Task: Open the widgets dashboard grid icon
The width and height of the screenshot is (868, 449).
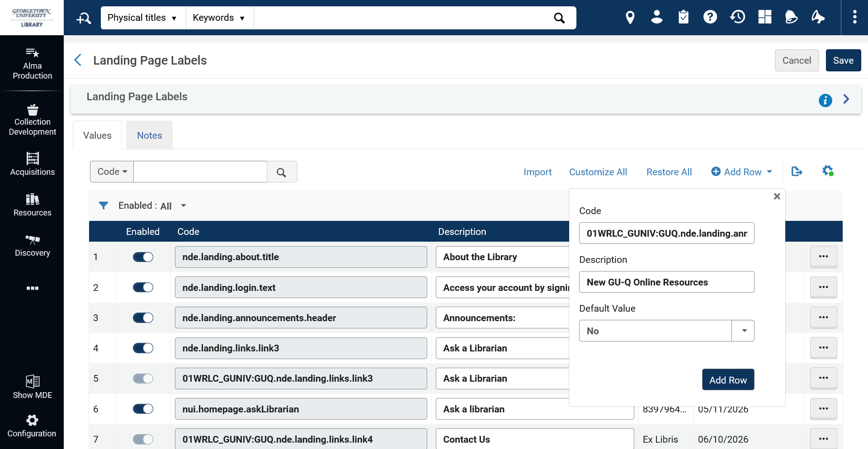Action: click(x=764, y=18)
